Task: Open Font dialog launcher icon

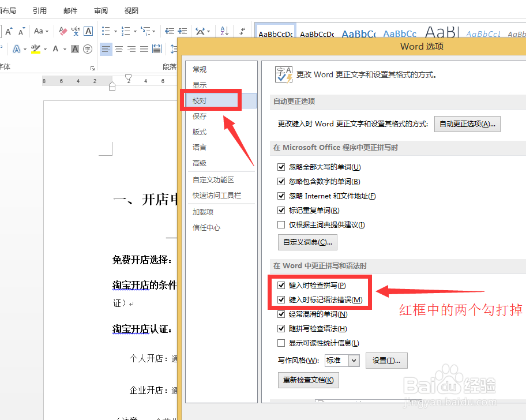Action: [93, 69]
